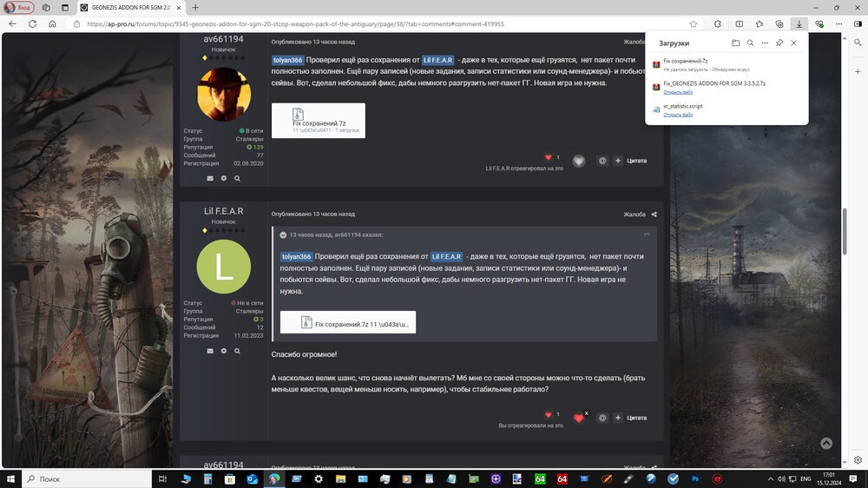Open sidebar settings gear
Screen dimensions: 868x488
pos(858,459)
